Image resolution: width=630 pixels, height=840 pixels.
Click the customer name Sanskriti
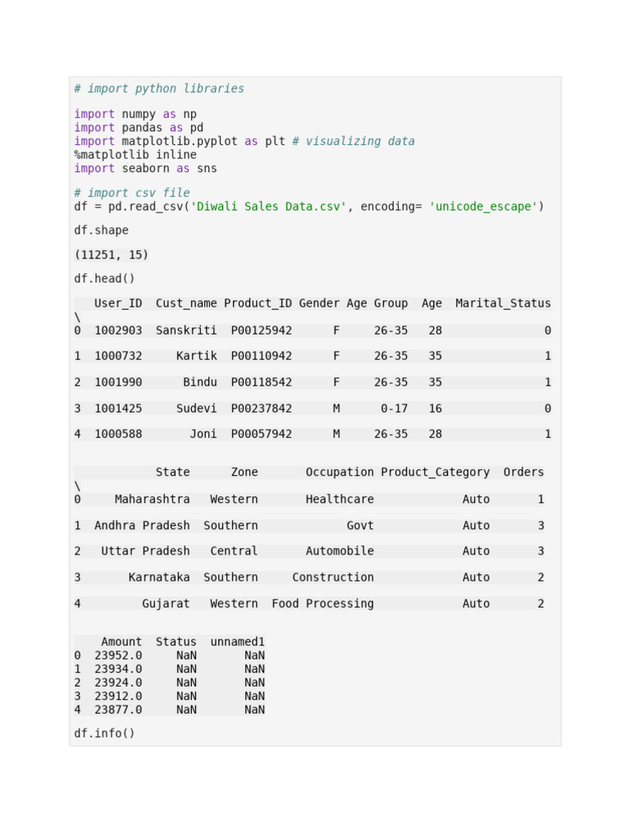[186, 331]
